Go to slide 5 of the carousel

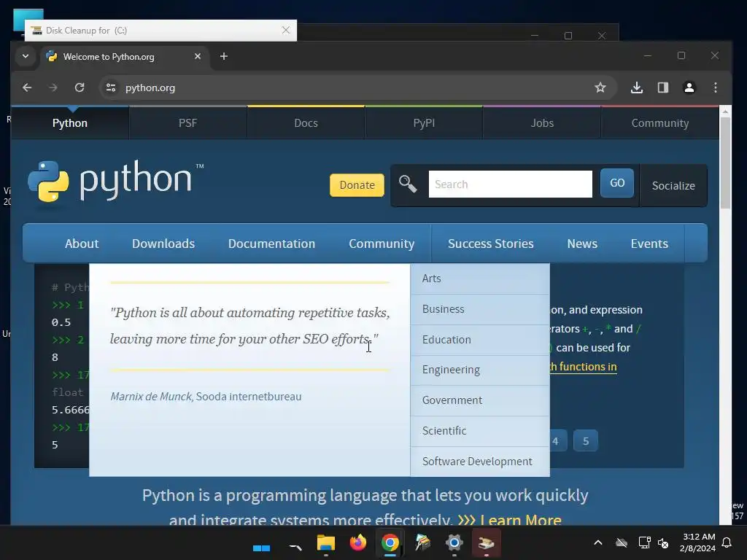(586, 441)
